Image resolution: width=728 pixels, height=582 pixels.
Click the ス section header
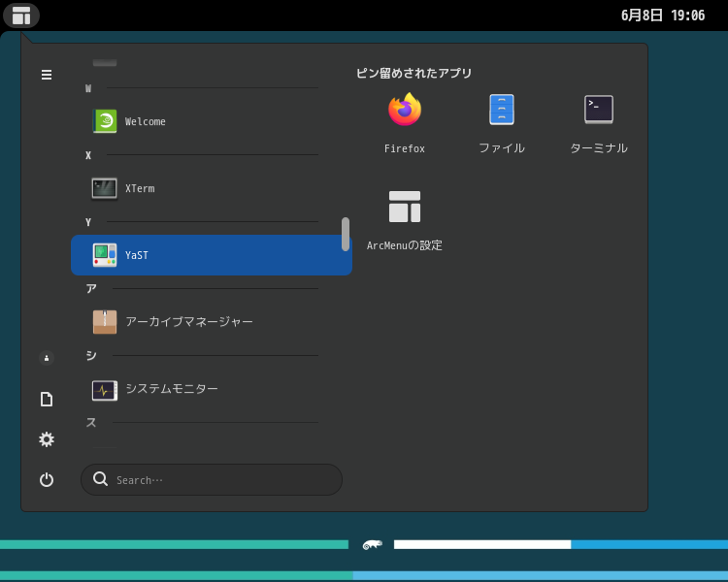[91, 422]
